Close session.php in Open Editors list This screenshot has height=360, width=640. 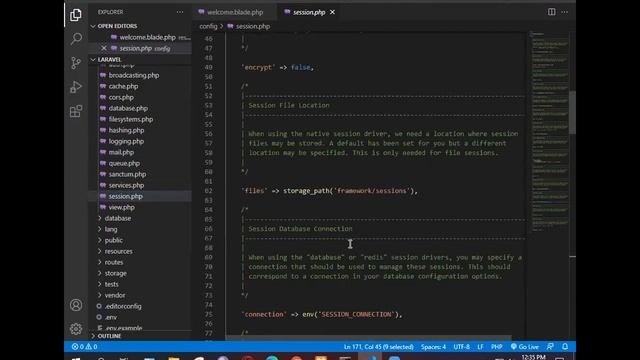pos(104,48)
